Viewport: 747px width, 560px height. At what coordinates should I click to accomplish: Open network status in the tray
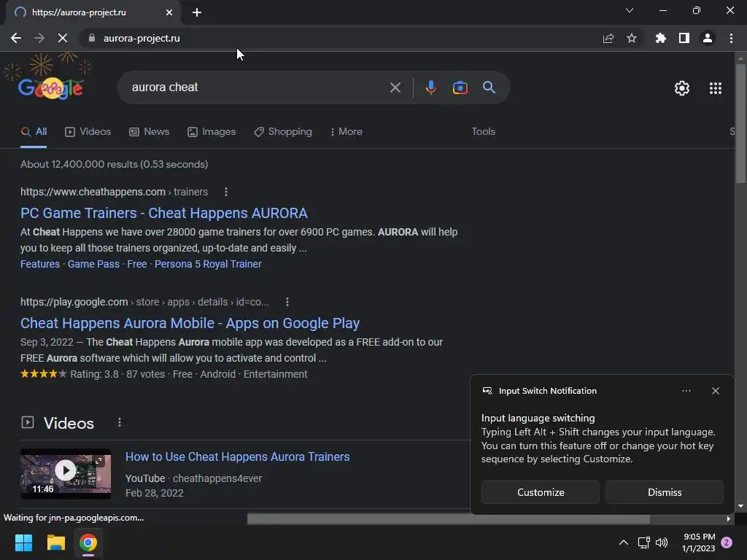click(x=643, y=542)
